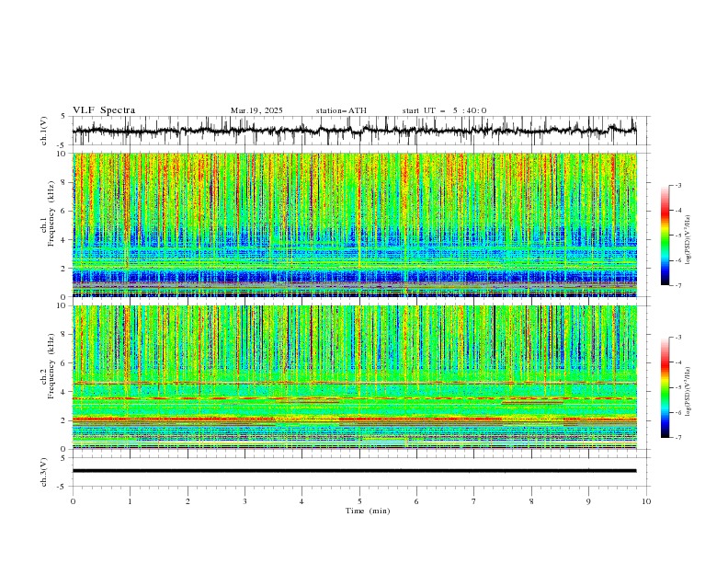Click the 'ch.1(V)' waveform axis label
The width and height of the screenshot is (728, 563).
(44, 131)
